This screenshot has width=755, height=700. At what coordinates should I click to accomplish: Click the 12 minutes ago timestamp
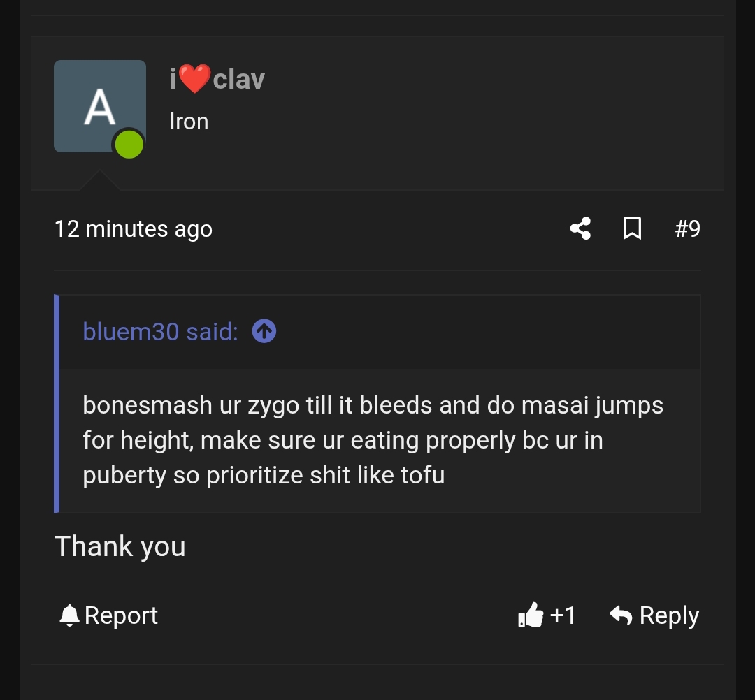click(134, 228)
